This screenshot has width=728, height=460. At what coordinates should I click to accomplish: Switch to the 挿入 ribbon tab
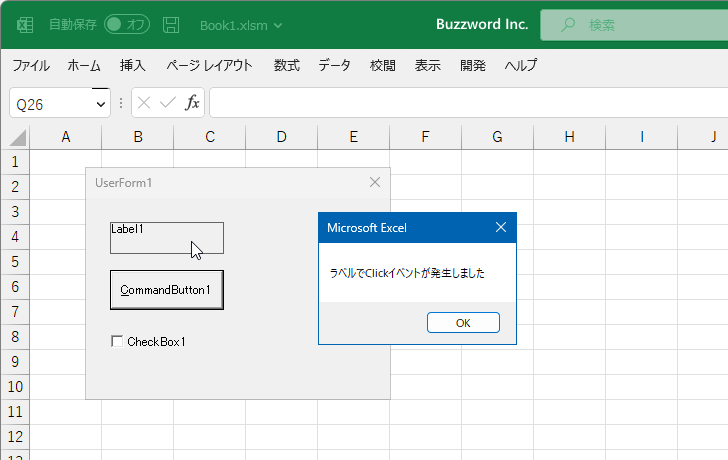(x=133, y=65)
